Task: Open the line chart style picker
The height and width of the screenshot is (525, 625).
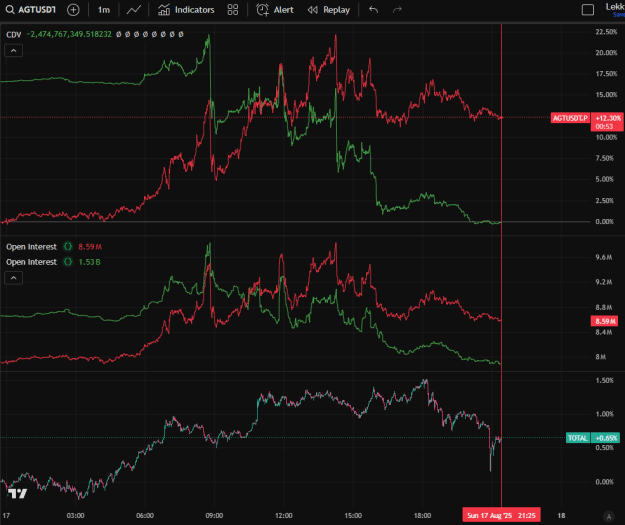Action: (134, 10)
